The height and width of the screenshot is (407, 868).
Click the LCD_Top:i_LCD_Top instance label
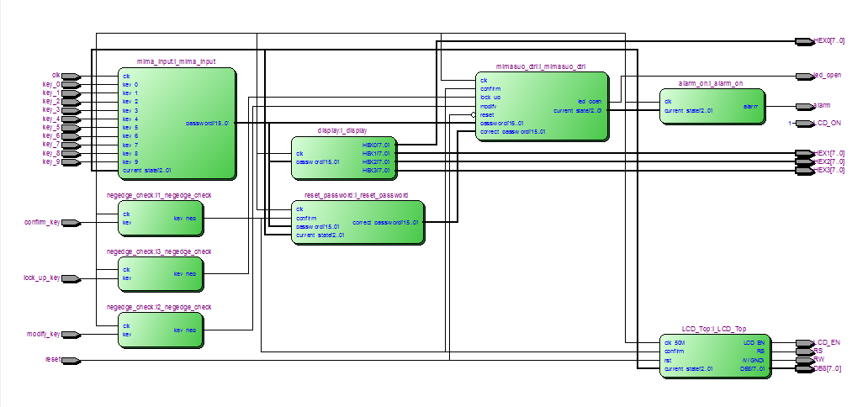click(x=713, y=328)
